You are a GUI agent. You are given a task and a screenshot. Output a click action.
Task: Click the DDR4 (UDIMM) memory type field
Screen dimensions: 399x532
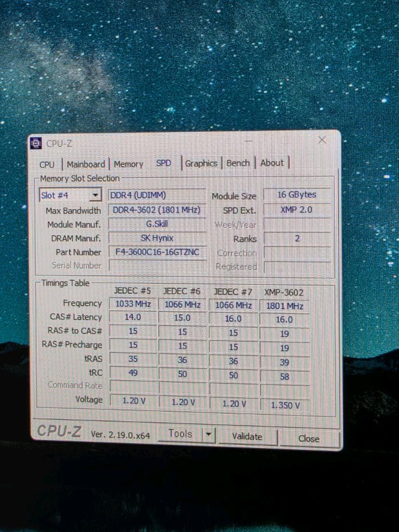coord(157,195)
